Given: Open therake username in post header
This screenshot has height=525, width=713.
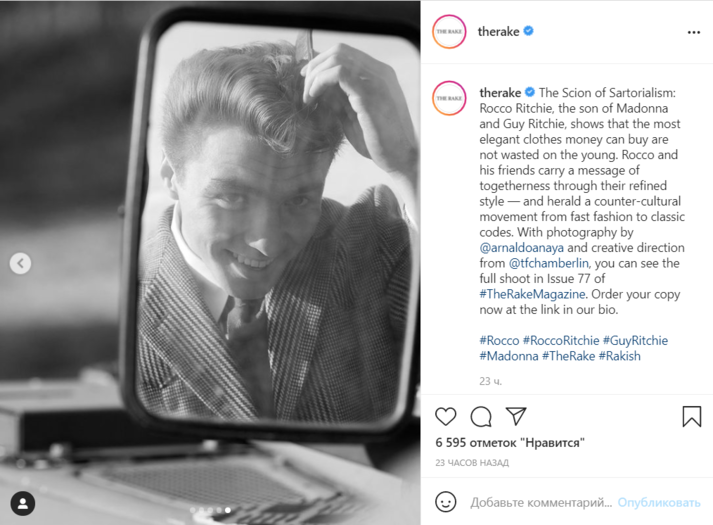Looking at the screenshot, I should [x=498, y=31].
